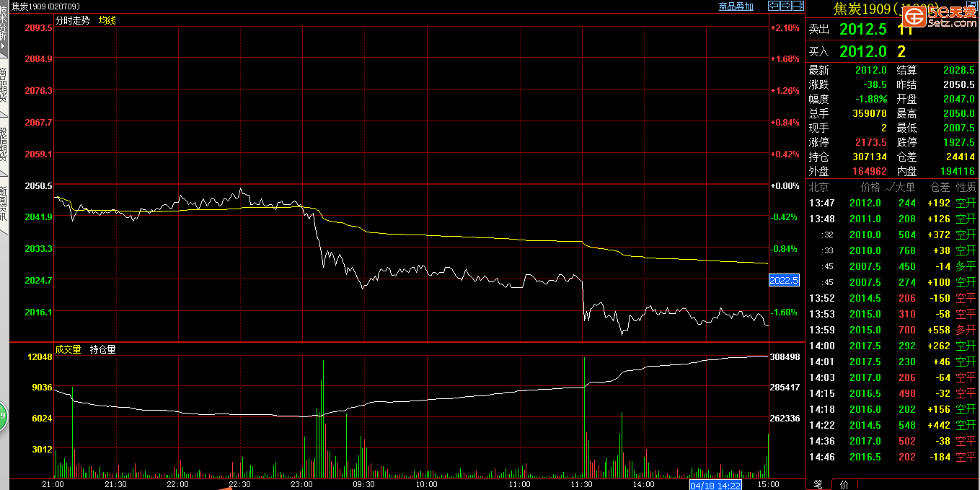Click the 卖出 price 2012.5
Screen dimensions: 980x490
tap(863, 29)
